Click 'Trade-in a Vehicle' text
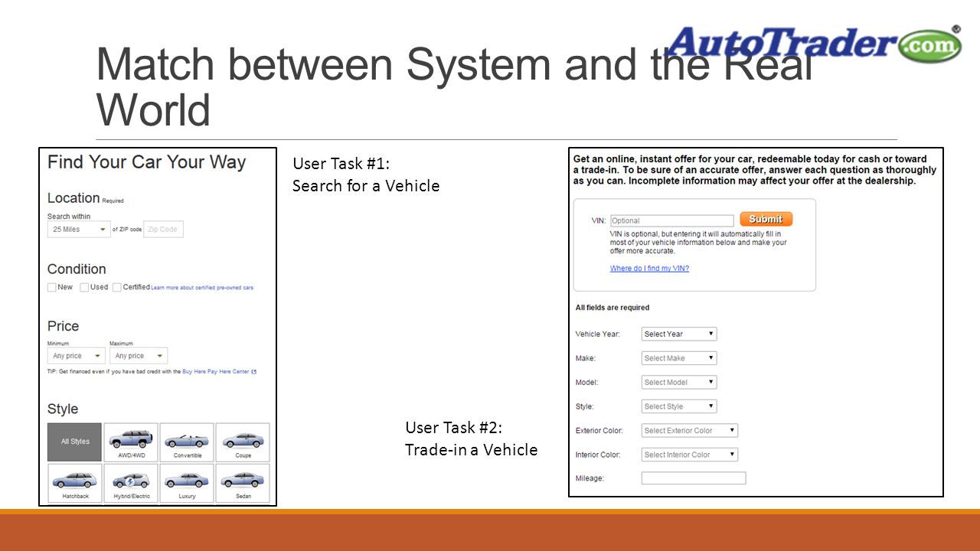 [472, 450]
